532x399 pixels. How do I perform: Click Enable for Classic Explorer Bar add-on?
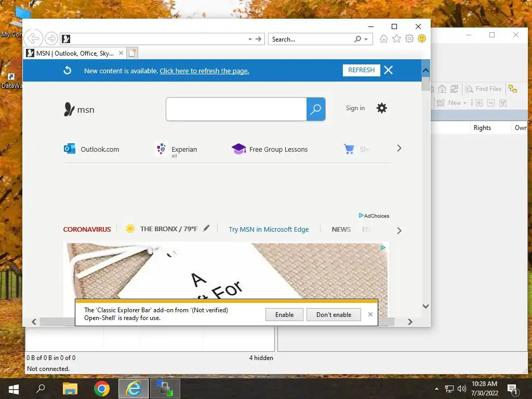pos(284,314)
